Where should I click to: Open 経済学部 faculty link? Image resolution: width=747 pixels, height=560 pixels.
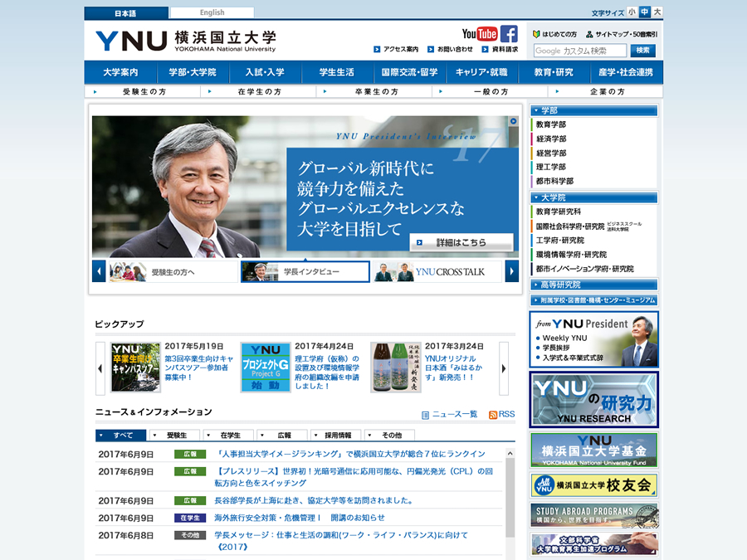coord(551,139)
